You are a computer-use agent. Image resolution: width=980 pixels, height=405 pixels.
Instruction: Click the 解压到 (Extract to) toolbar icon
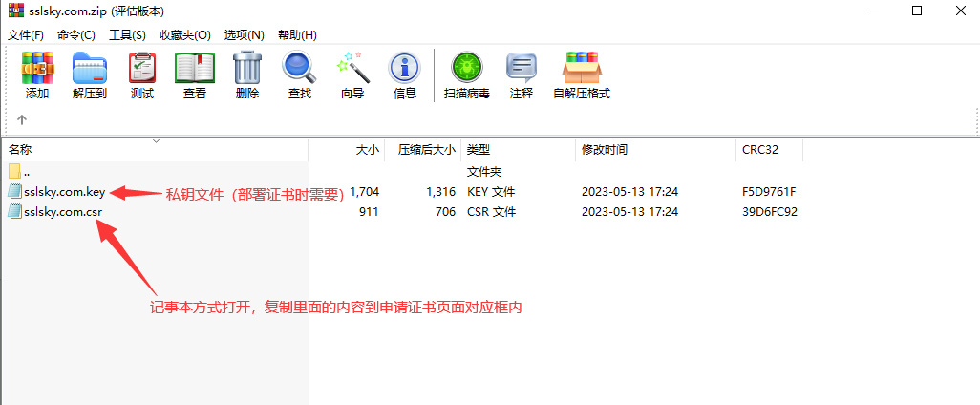coord(90,68)
